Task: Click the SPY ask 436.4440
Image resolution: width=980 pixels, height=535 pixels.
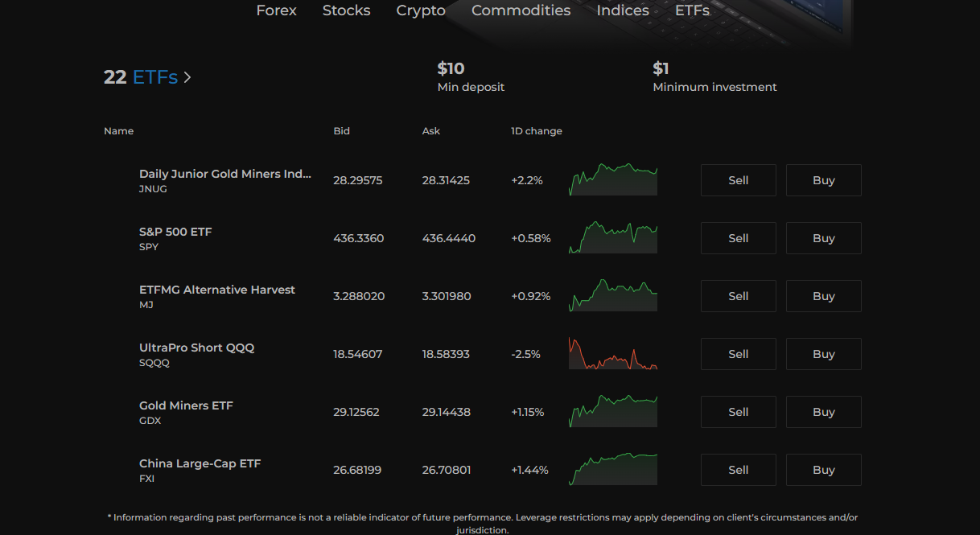Action: point(449,238)
